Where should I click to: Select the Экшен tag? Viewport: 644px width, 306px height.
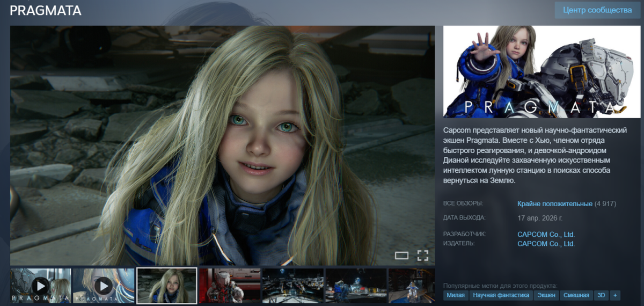(546, 295)
